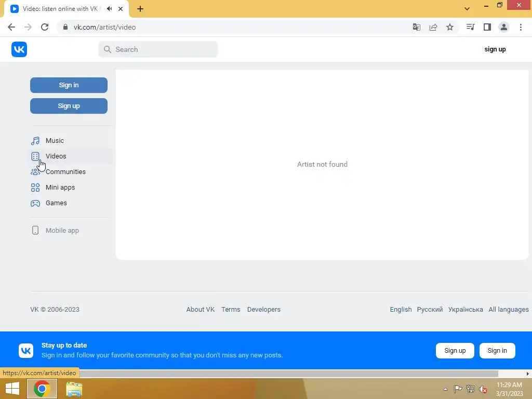Click the horizontal scrollbar track
Screen dimensions: 532x399
(x=289, y=374)
